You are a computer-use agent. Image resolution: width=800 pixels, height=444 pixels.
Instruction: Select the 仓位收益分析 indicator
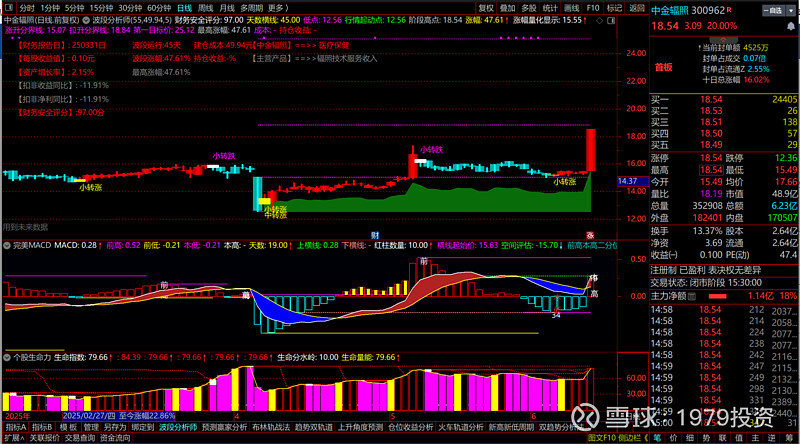pos(410,428)
